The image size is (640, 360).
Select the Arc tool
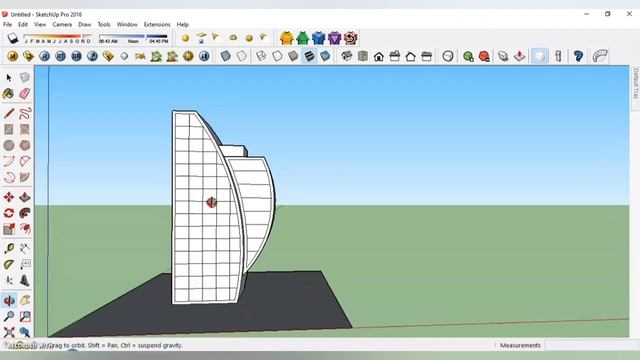tap(9, 161)
